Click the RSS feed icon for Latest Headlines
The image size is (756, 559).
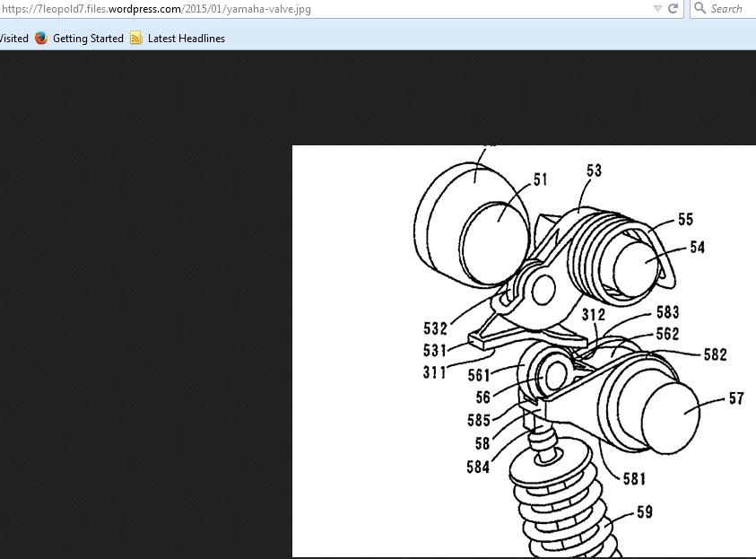pos(136,39)
